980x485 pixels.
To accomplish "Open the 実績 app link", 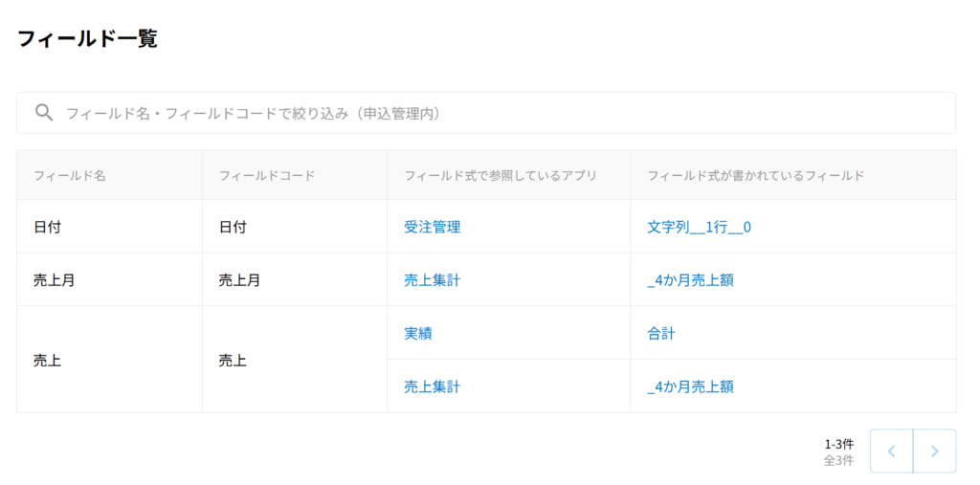I will tap(419, 333).
